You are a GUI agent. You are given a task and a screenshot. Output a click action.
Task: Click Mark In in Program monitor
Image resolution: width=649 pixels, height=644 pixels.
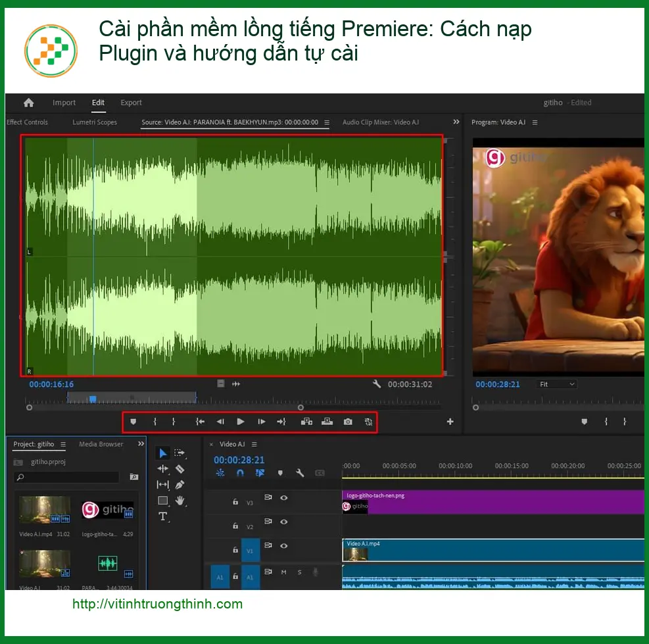click(x=606, y=422)
